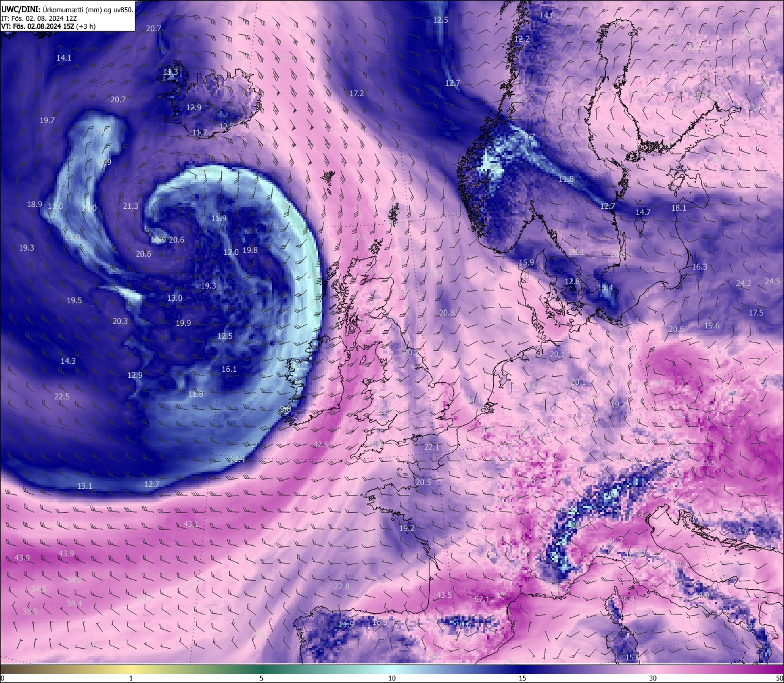Click the 19.5 value label
Viewport: 784px width, 683px height.
74,301
